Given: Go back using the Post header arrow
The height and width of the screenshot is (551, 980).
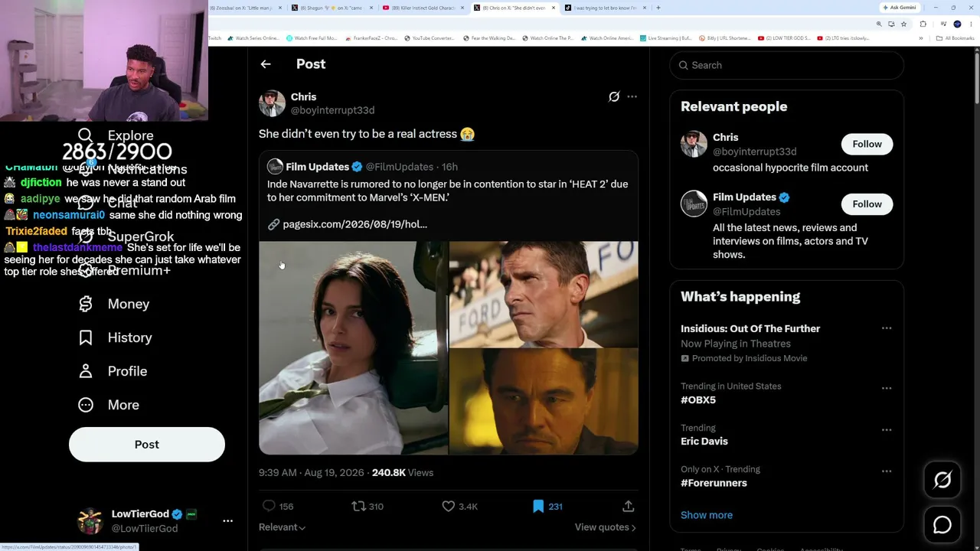Looking at the screenshot, I should pos(266,64).
